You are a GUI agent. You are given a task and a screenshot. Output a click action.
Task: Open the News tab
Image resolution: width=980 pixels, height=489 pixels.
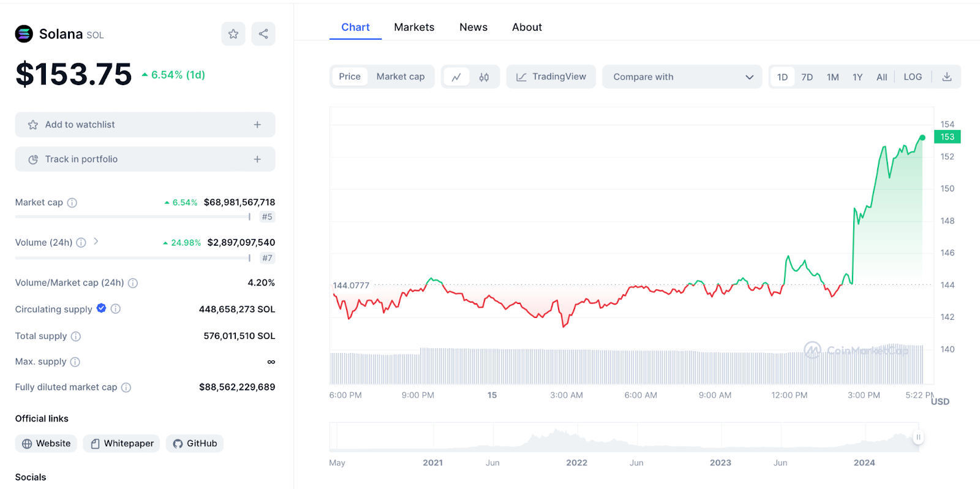(x=473, y=27)
